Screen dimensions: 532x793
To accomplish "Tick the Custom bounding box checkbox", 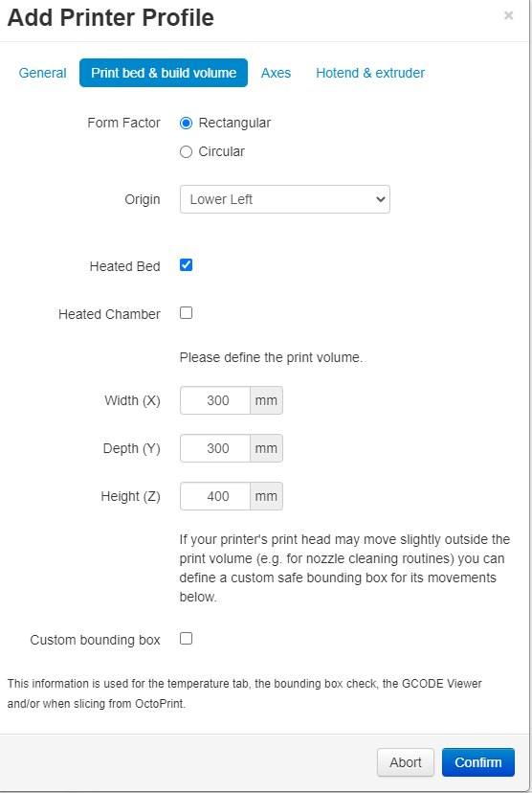I will 186,639.
